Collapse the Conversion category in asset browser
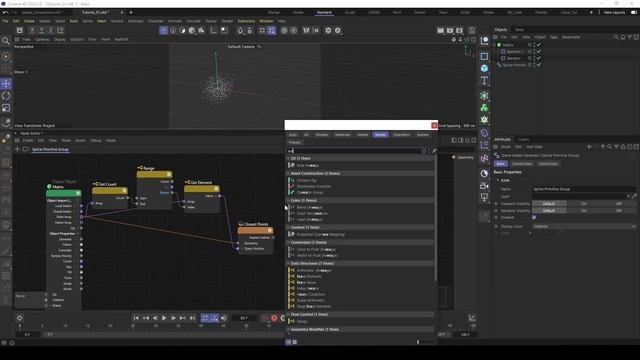 pyautogui.click(x=288, y=242)
